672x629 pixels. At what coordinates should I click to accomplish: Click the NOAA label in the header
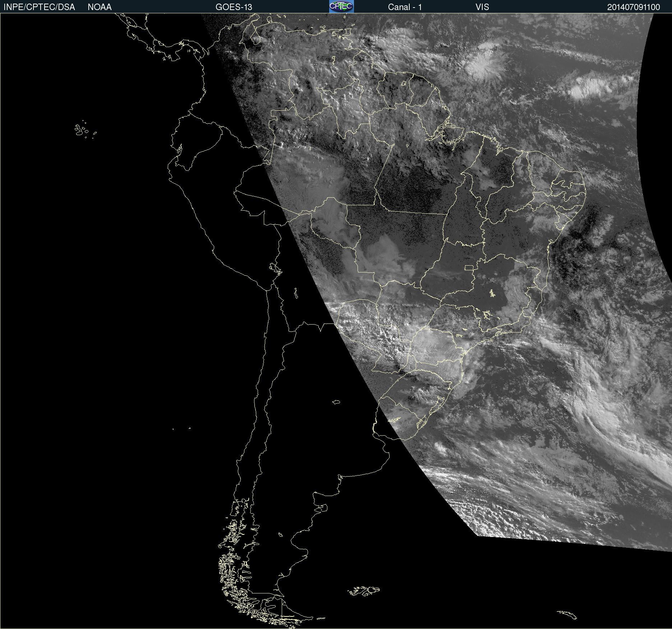[100, 7]
